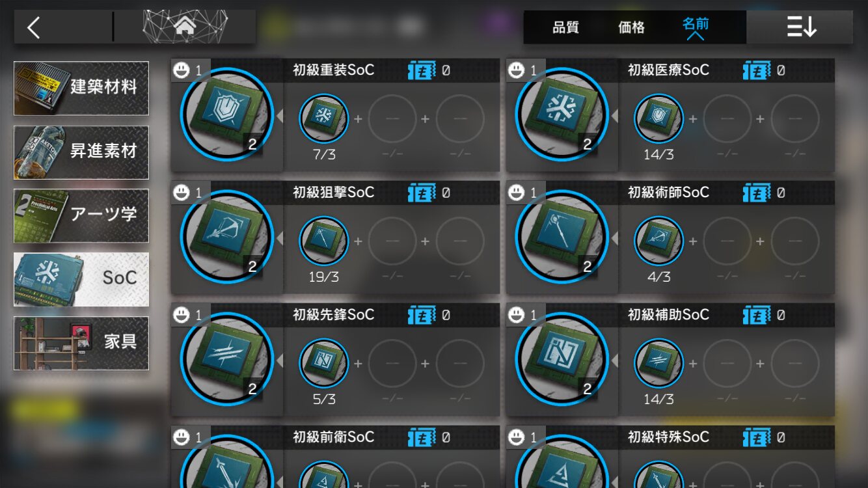Open the 昇進素材 category

(81, 152)
